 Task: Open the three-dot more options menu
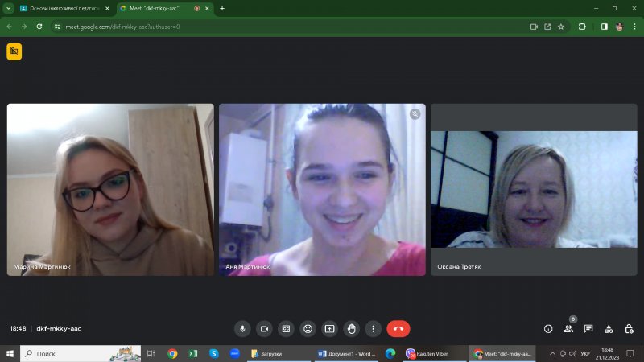point(373,328)
